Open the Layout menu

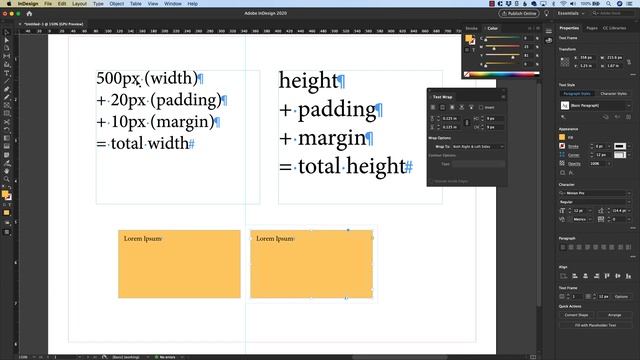[79, 4]
